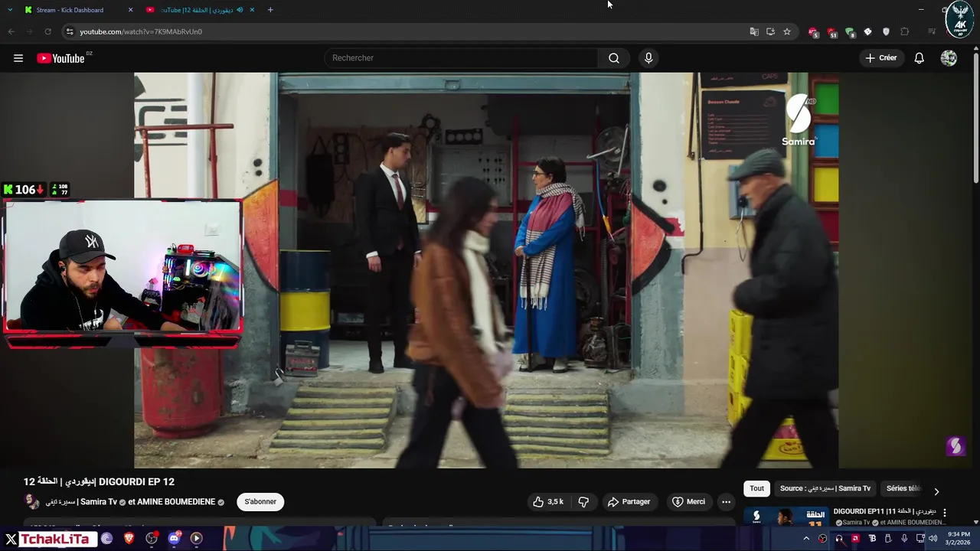The width and height of the screenshot is (980, 551).
Task: Open a new browser tab
Action: [270, 10]
